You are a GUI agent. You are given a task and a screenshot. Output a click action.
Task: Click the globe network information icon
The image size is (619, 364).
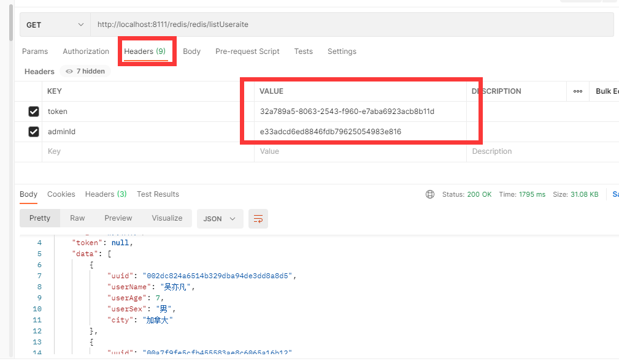[x=430, y=194]
